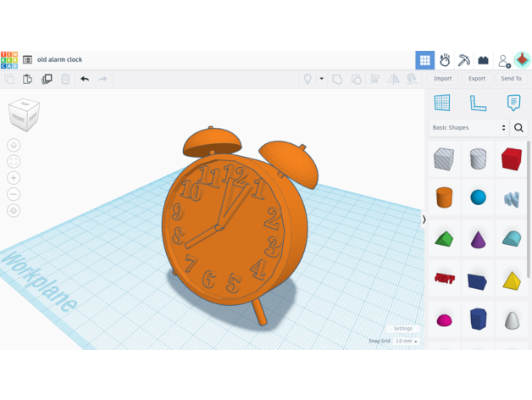Open the Send To menu
The width and height of the screenshot is (532, 400).
(511, 79)
